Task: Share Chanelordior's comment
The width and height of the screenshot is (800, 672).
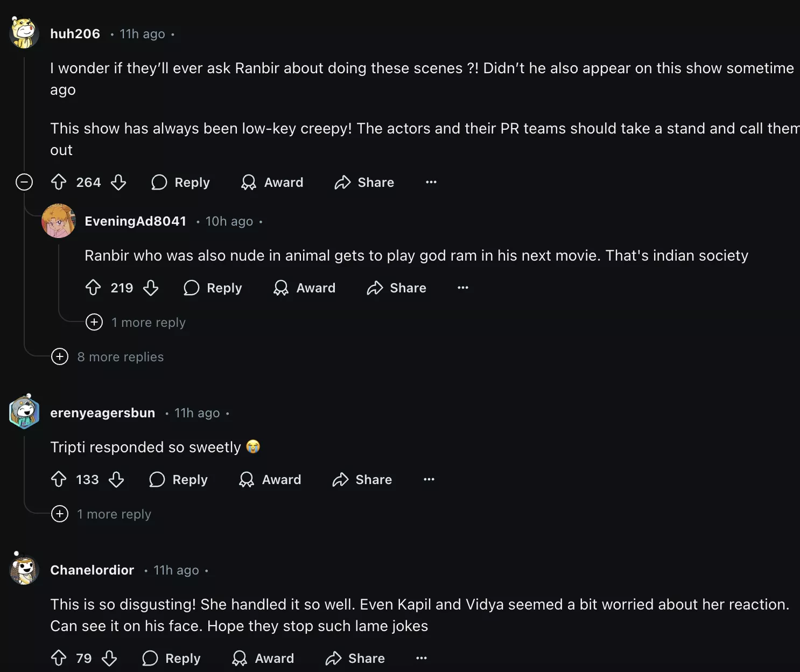Action: tap(355, 659)
